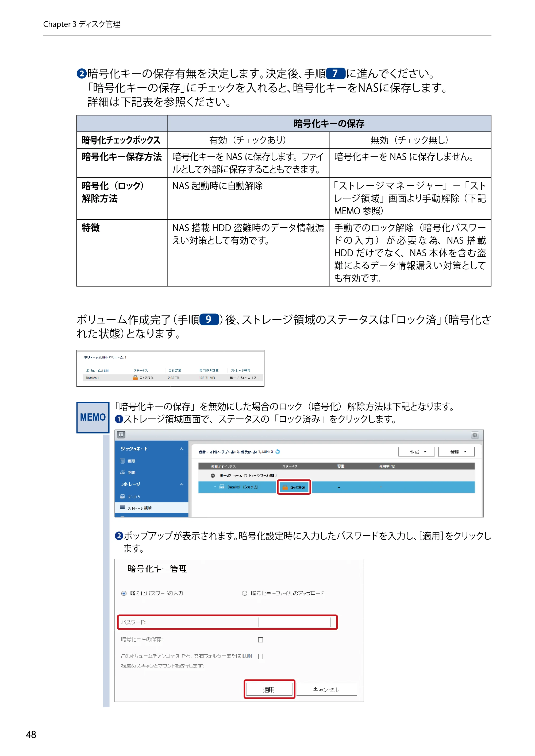The image size is (535, 756).
Task: Click the DataVol1 volume drive icon
Action: pos(222,487)
